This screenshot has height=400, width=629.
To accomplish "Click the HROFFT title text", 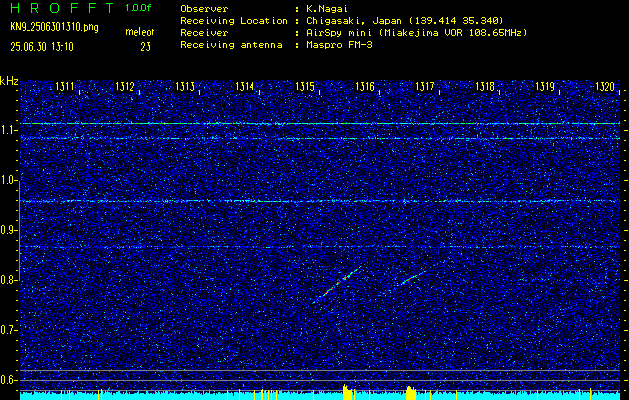I will click(62, 8).
